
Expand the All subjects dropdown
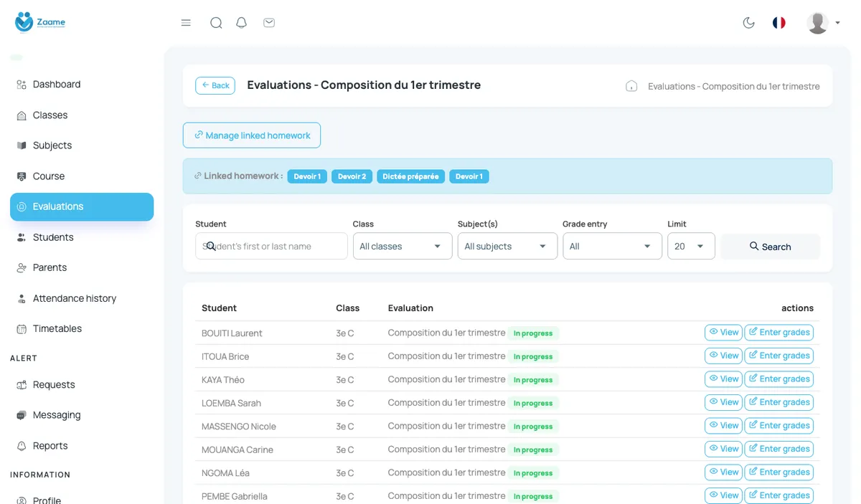coord(507,246)
